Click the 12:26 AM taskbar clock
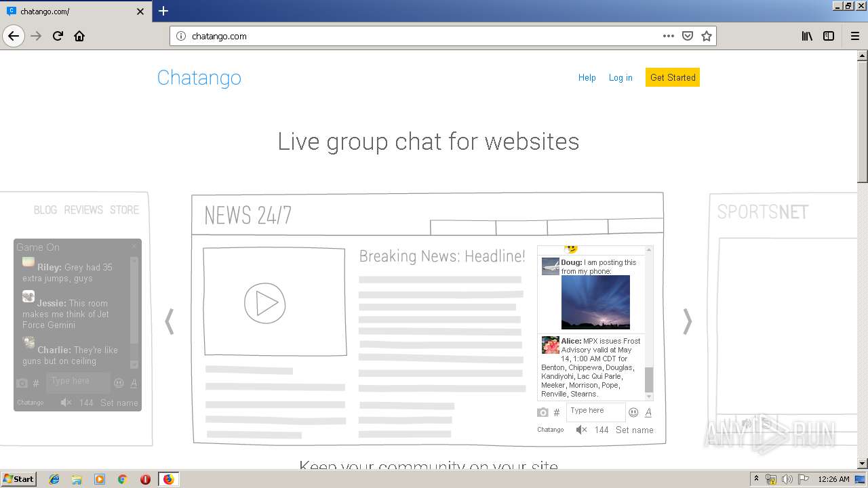 pyautogui.click(x=833, y=479)
